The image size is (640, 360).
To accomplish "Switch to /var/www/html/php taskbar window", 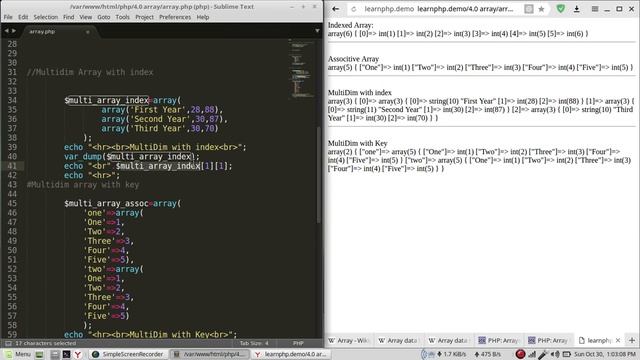I will (x=210, y=354).
